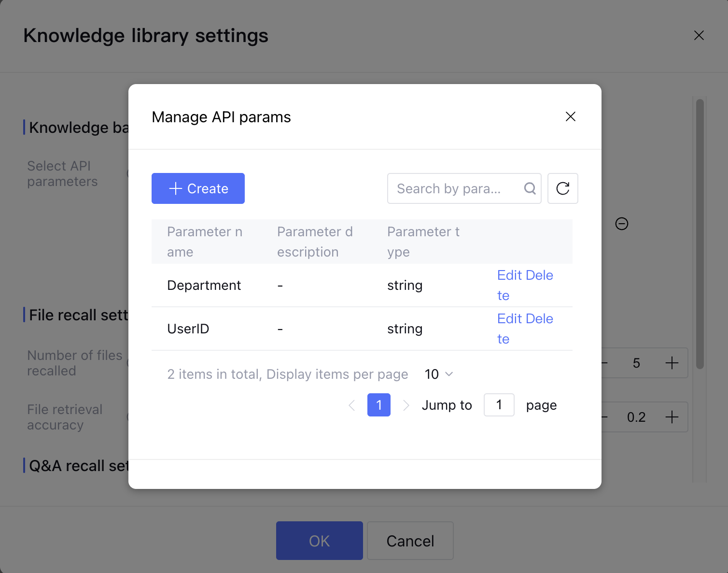
Task: Edit the UserID parameter
Action: pos(510,319)
